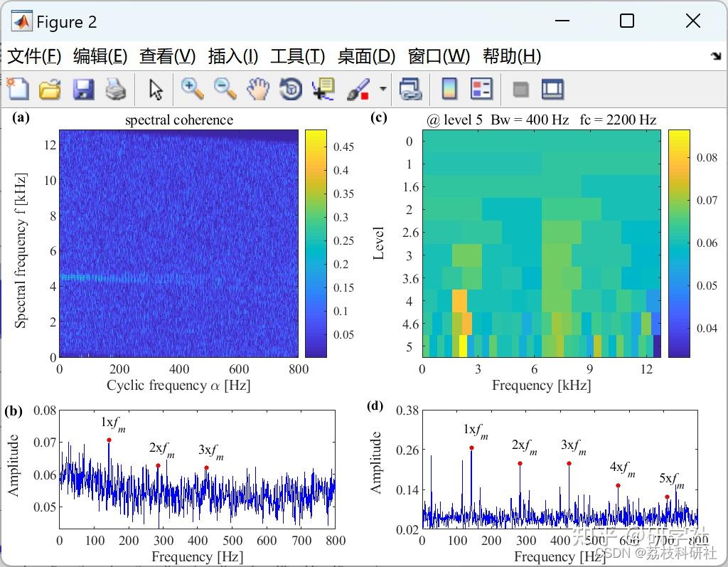Toggle the Data Cursor tool
Screen dimensions: 728x567
pyautogui.click(x=323, y=89)
